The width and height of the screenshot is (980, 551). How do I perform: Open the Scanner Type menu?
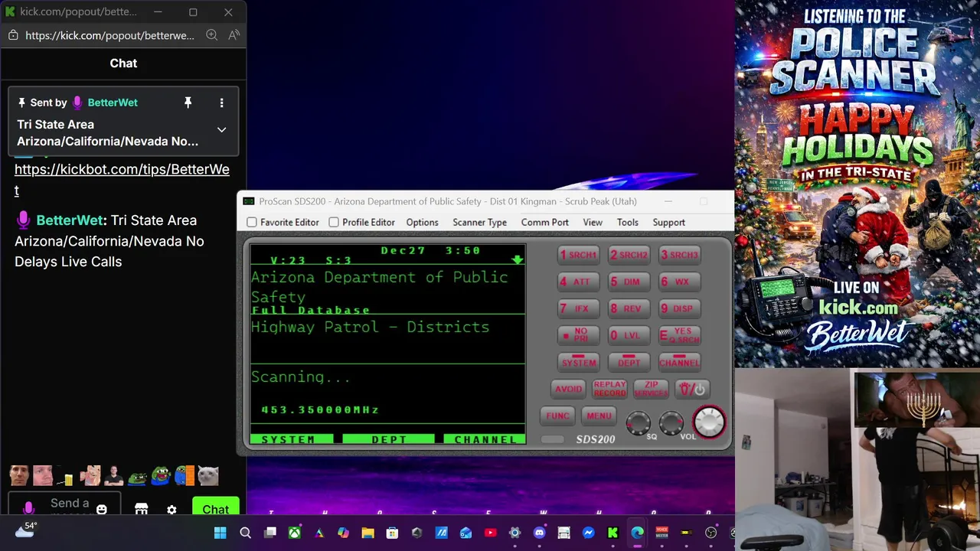[x=479, y=222]
